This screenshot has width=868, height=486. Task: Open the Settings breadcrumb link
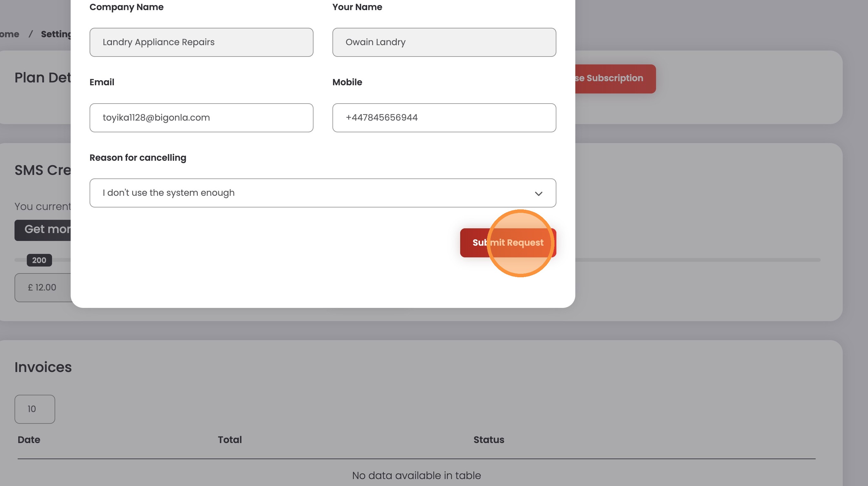(56, 34)
